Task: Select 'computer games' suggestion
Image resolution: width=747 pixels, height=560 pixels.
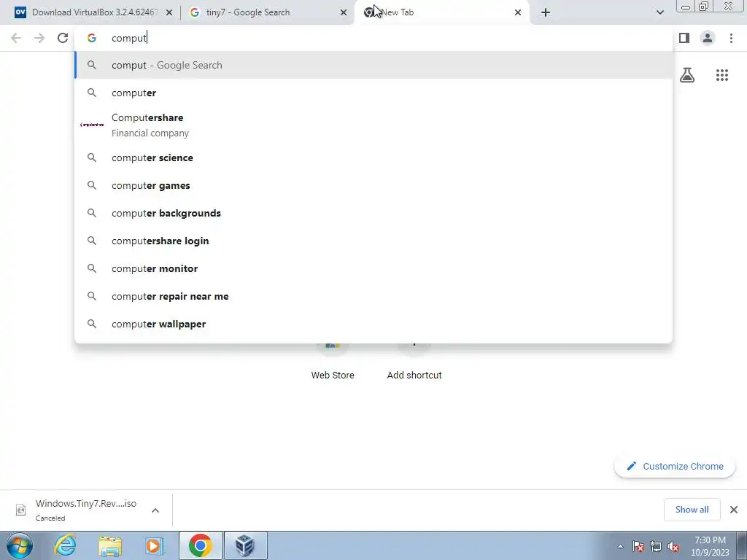Action: (373, 185)
